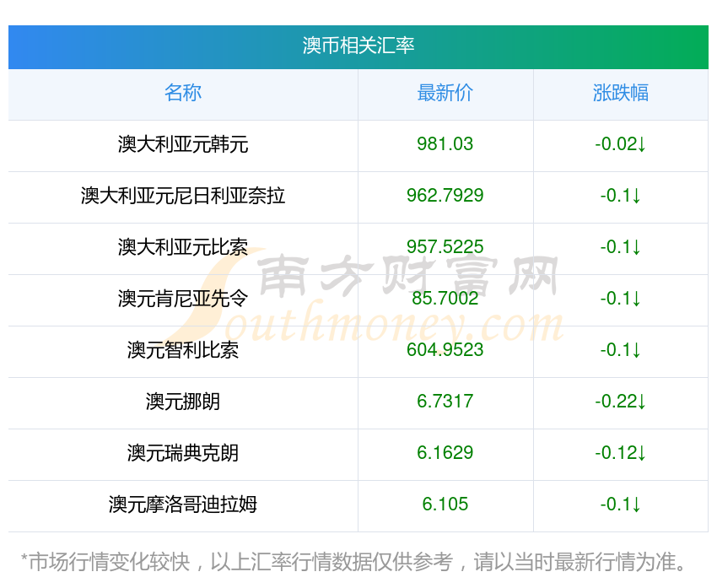
Task: Click the price 604.9523
Action: [445, 350]
